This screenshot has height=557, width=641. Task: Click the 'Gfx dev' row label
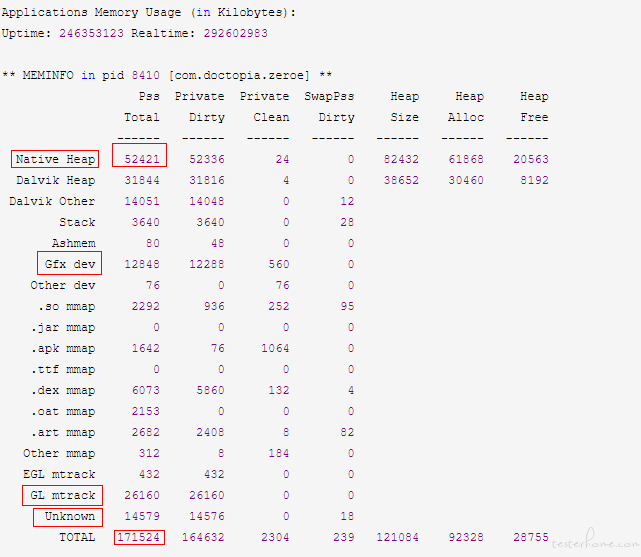(x=70, y=264)
